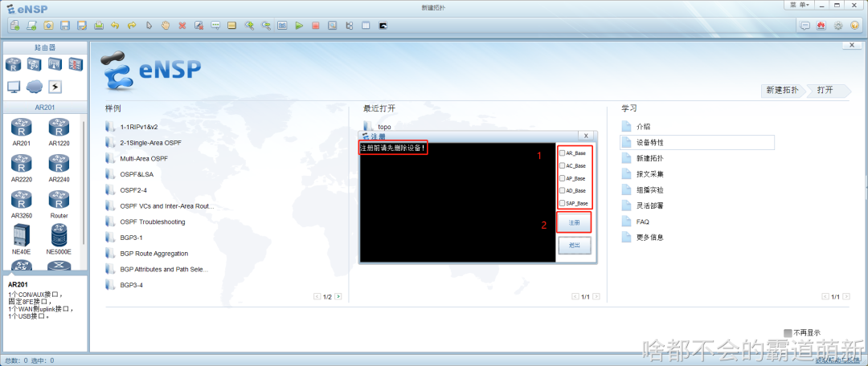Close the 注册 dialog with X
868x366 pixels.
[x=586, y=136]
